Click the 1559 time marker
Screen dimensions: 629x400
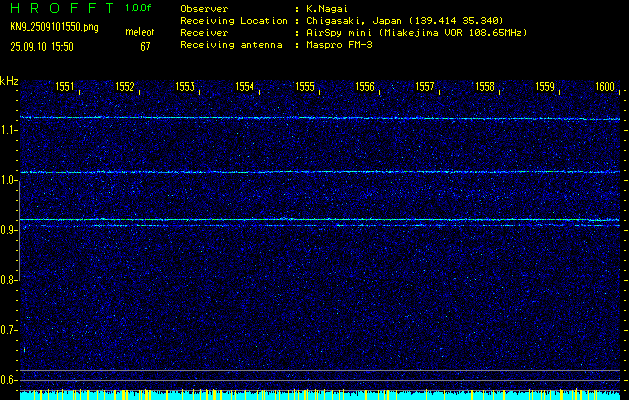(545, 87)
